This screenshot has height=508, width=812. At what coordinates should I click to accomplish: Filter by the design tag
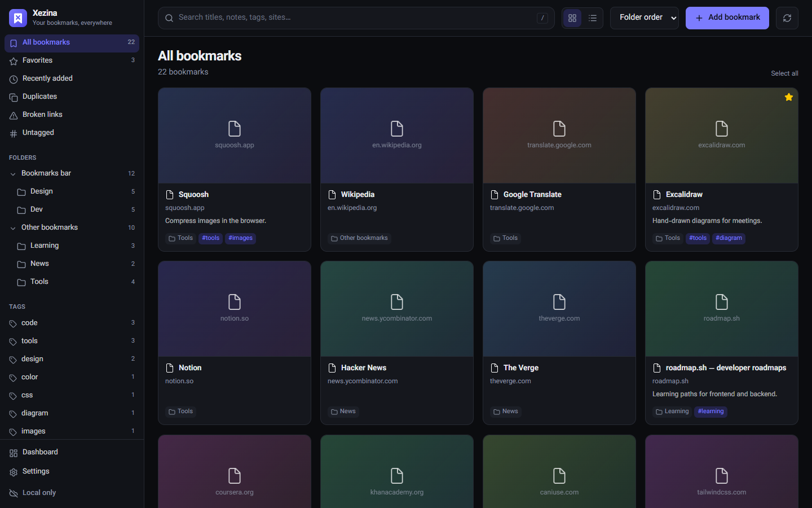click(72, 359)
